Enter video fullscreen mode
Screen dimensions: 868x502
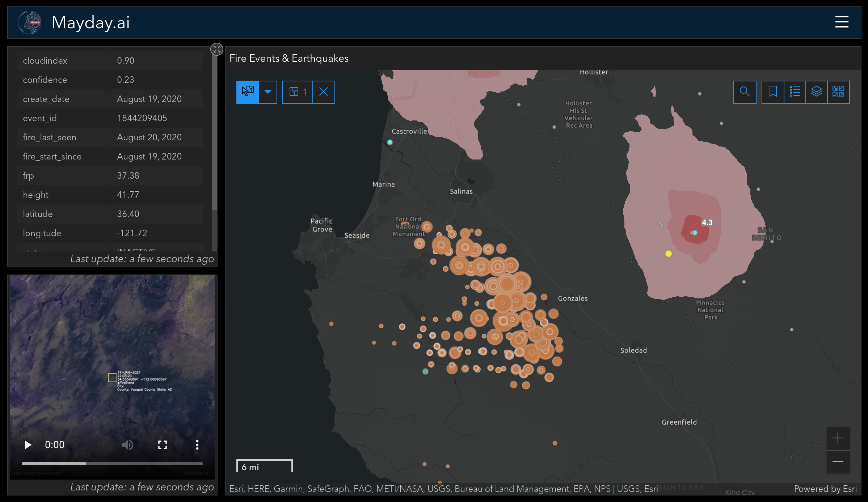point(163,444)
